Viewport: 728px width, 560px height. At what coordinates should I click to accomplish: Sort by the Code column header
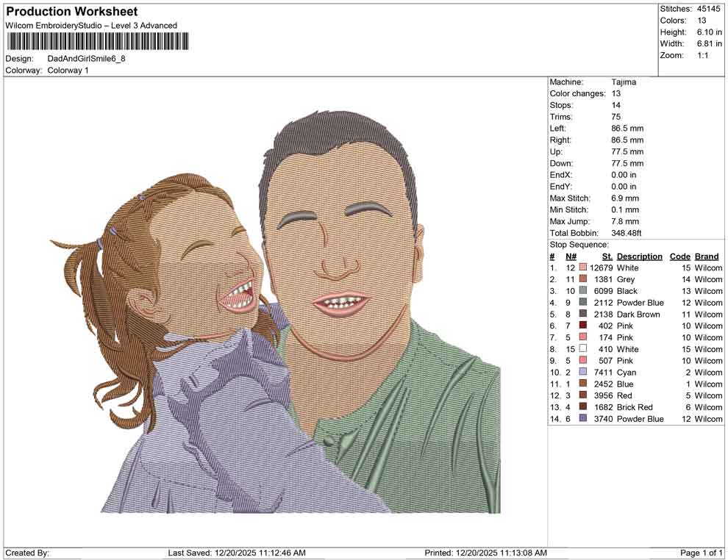pos(681,256)
